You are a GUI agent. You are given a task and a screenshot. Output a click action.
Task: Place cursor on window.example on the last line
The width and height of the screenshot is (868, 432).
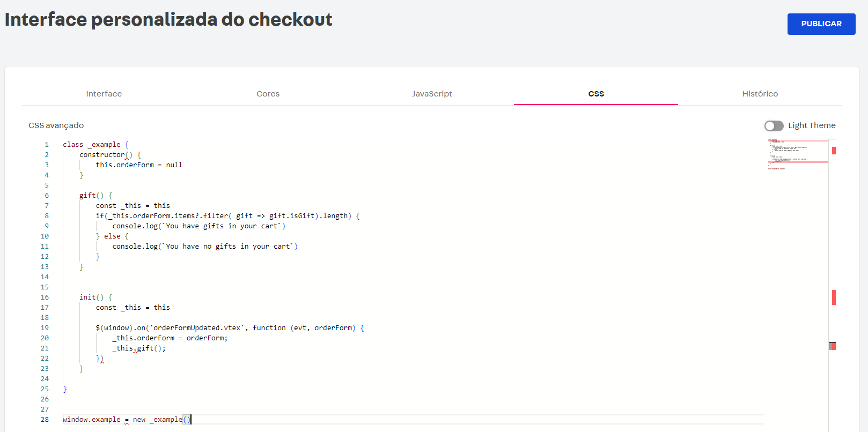[91, 420]
